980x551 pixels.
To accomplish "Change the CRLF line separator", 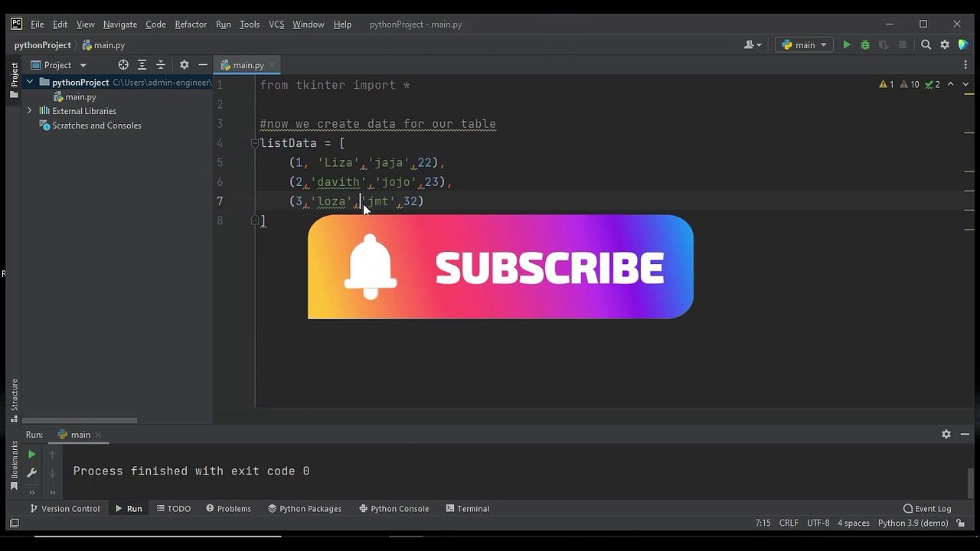I will [789, 523].
